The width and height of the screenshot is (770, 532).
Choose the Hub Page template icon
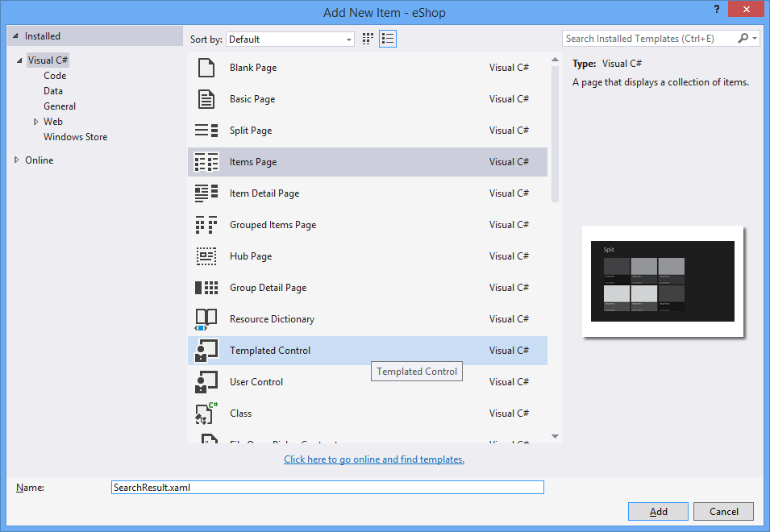point(206,256)
